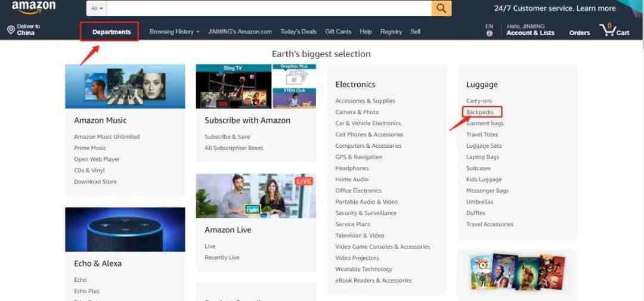Open the Registry page
The width and height of the screenshot is (644, 301).
[x=391, y=32]
